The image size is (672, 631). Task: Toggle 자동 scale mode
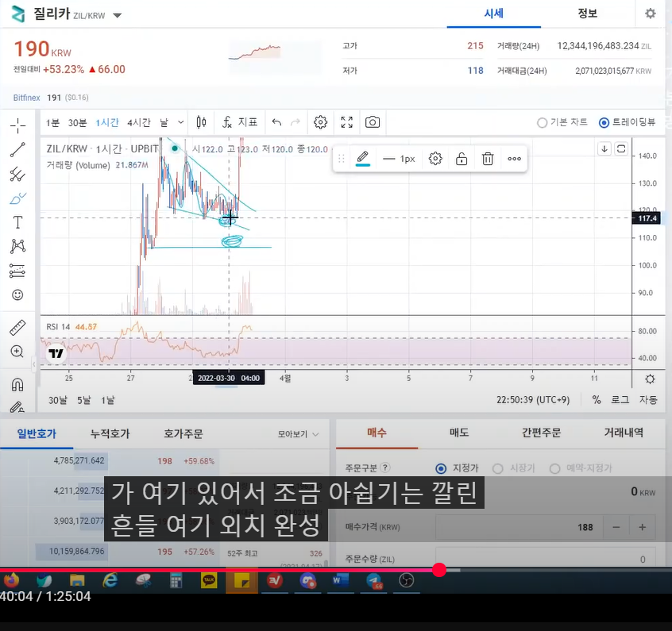648,400
